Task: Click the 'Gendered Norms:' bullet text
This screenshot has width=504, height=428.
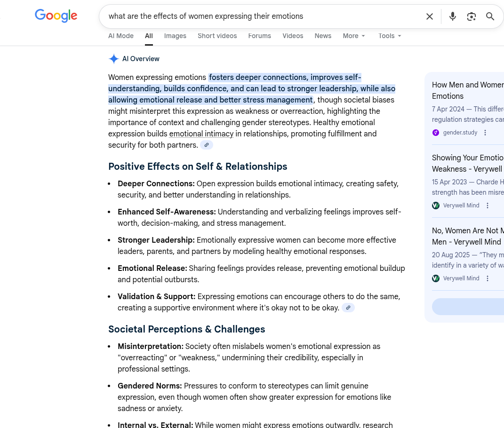Action: pyautogui.click(x=150, y=386)
